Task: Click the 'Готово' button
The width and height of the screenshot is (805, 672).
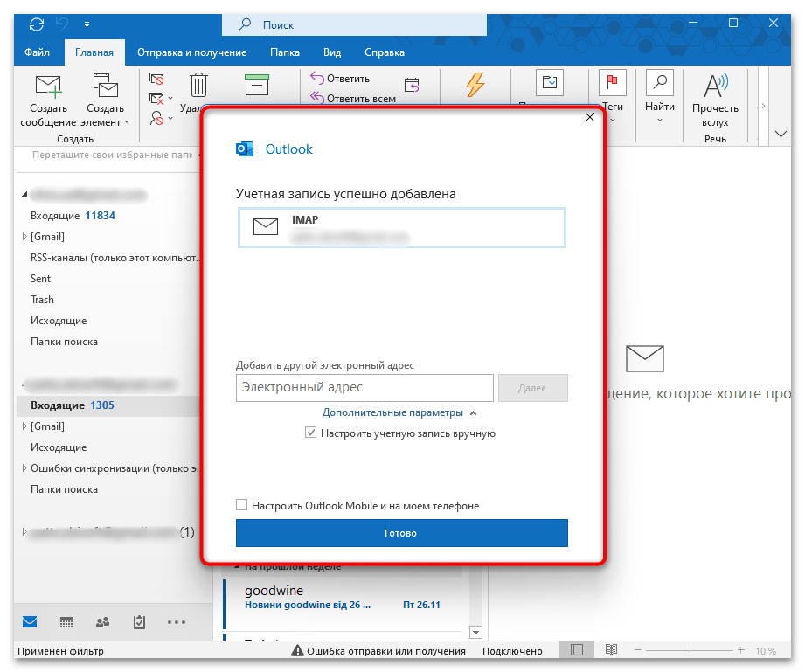Action: [x=401, y=533]
